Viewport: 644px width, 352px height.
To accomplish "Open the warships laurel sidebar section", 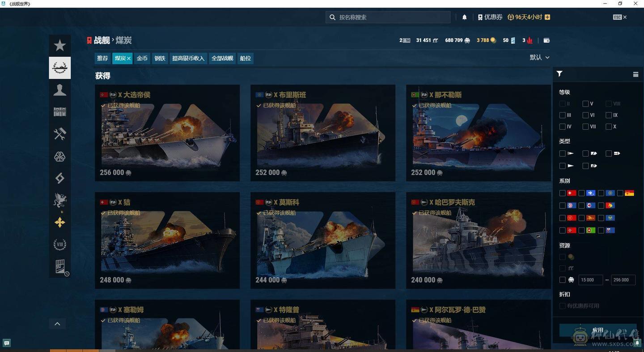I will pyautogui.click(x=59, y=68).
